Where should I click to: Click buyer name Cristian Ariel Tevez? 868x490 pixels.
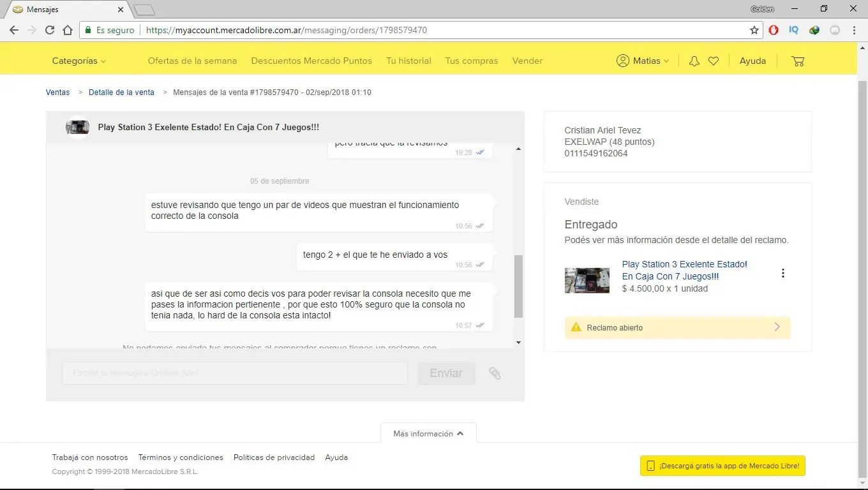(x=603, y=130)
